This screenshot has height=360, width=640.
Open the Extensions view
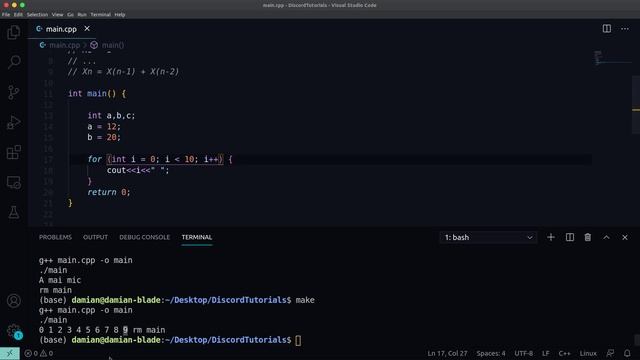(x=14, y=152)
